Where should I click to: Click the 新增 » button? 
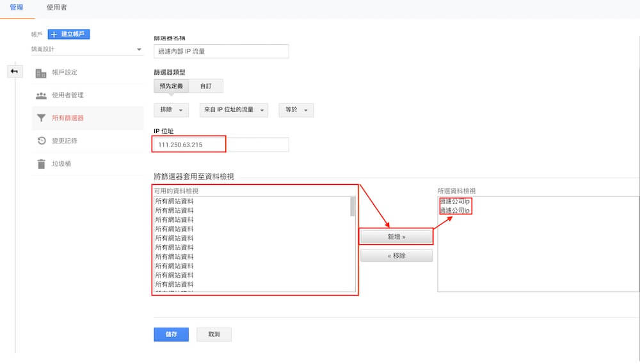coord(396,237)
